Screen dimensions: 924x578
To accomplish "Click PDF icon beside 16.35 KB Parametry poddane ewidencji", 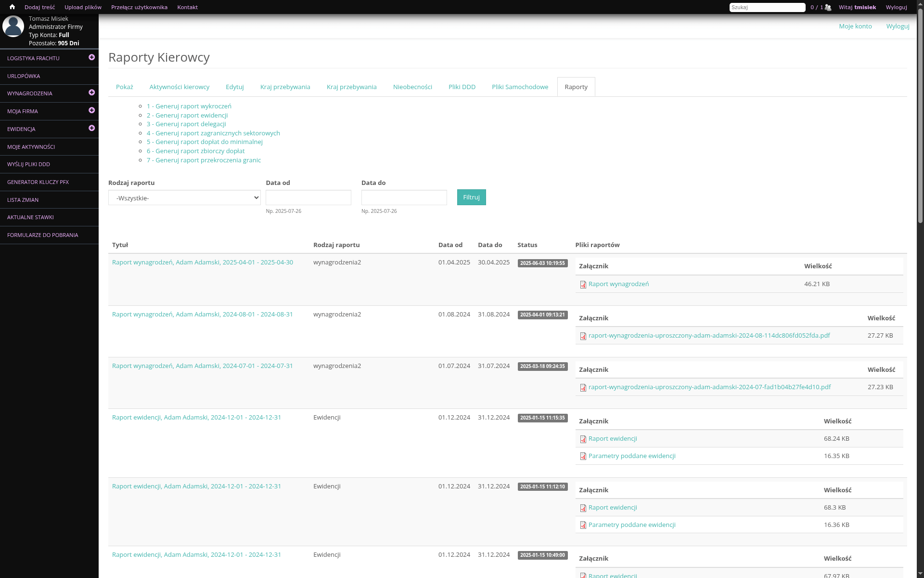I will (583, 456).
